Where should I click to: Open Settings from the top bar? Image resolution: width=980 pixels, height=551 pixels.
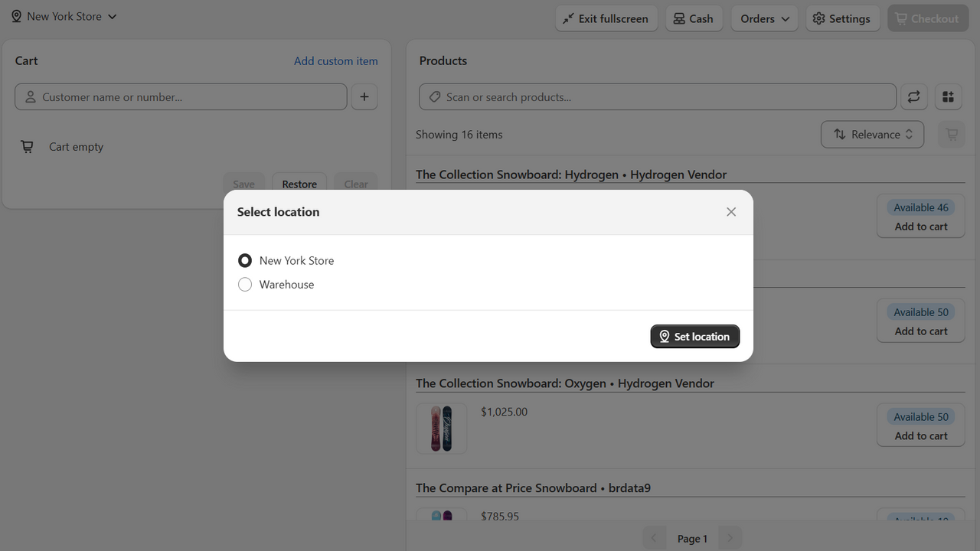841,18
